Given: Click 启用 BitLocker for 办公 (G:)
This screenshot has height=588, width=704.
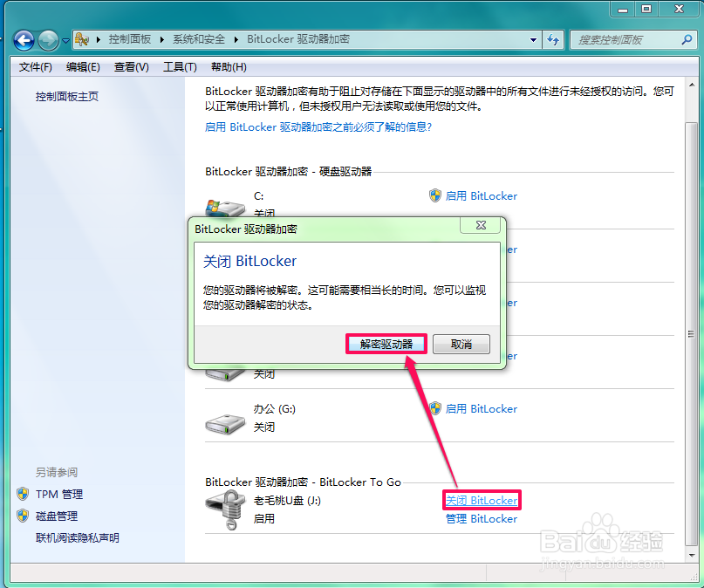Looking at the screenshot, I should point(482,409).
